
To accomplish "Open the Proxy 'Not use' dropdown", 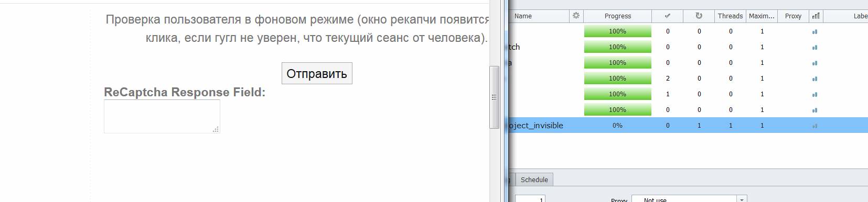I will [x=689, y=199].
